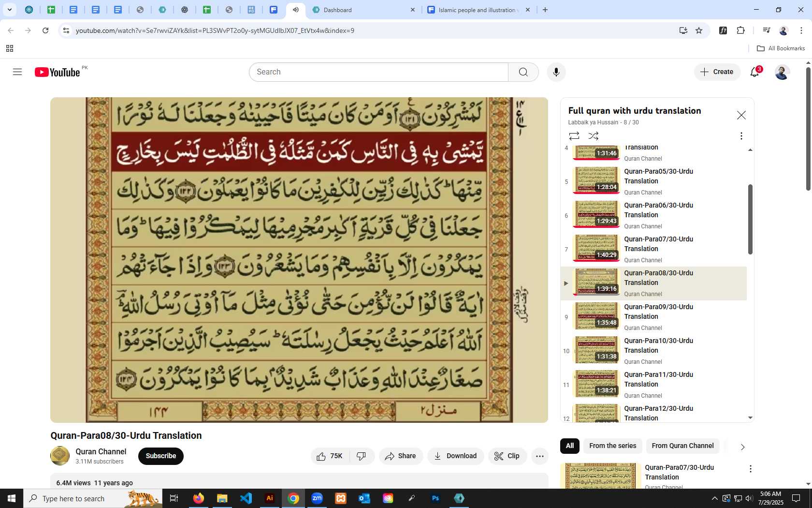This screenshot has width=812, height=508.
Task: Open Windows Start menu
Action: tap(12, 498)
